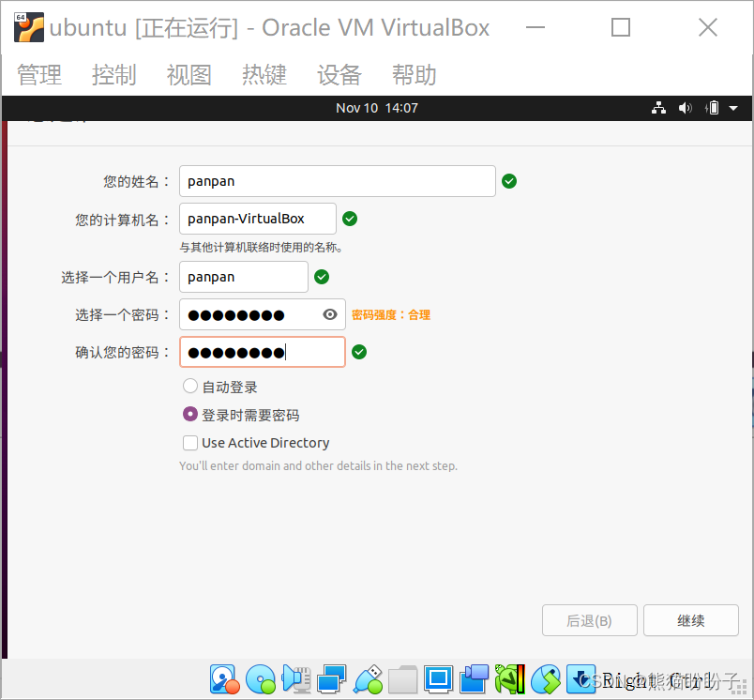
Task: Click the shared folders status icon
Action: 403,679
